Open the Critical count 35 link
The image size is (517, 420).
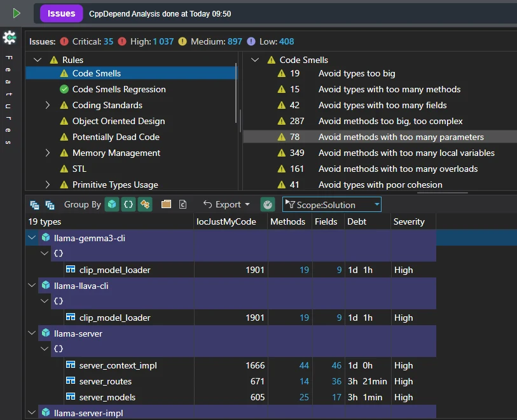click(109, 41)
